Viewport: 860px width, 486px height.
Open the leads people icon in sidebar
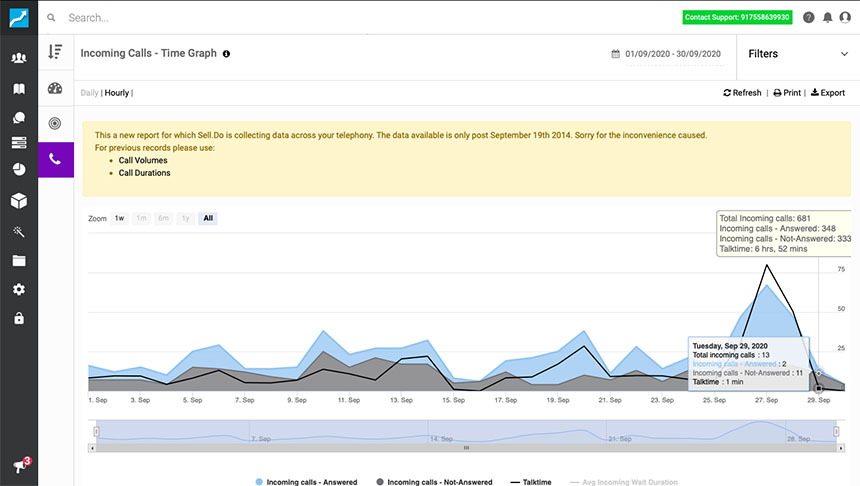pos(19,58)
